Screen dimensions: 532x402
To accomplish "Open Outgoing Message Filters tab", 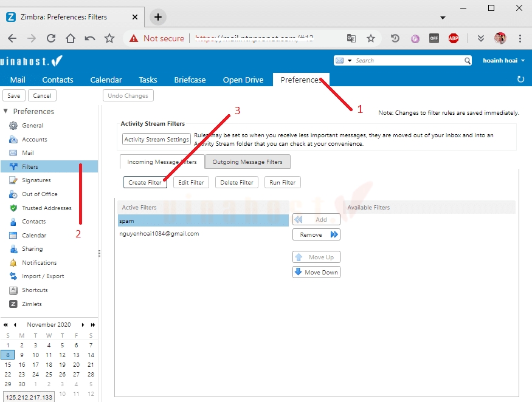I will pos(247,162).
